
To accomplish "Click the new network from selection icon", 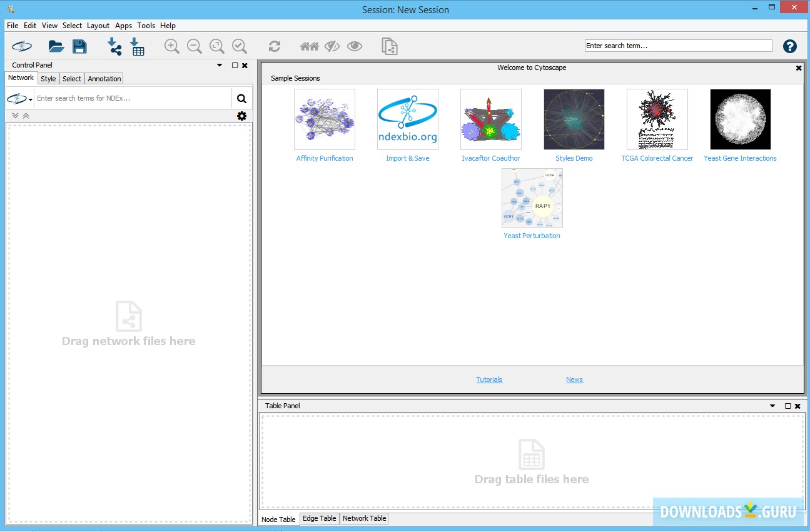I will tap(390, 46).
